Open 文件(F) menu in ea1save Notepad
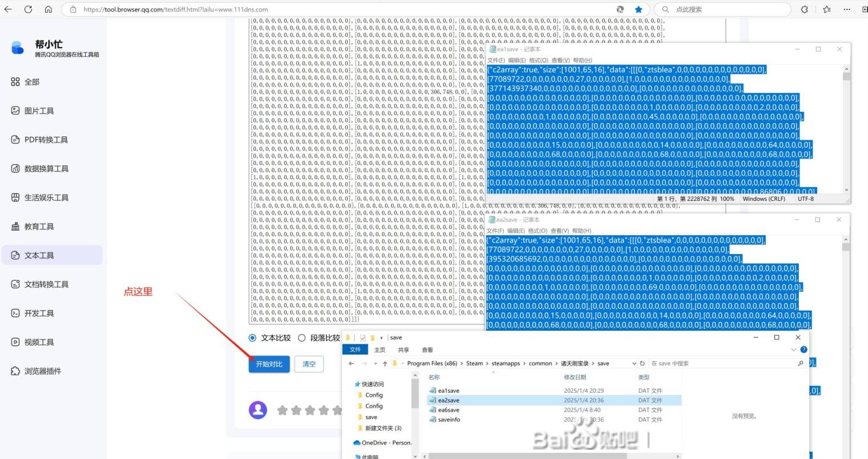 pos(496,61)
